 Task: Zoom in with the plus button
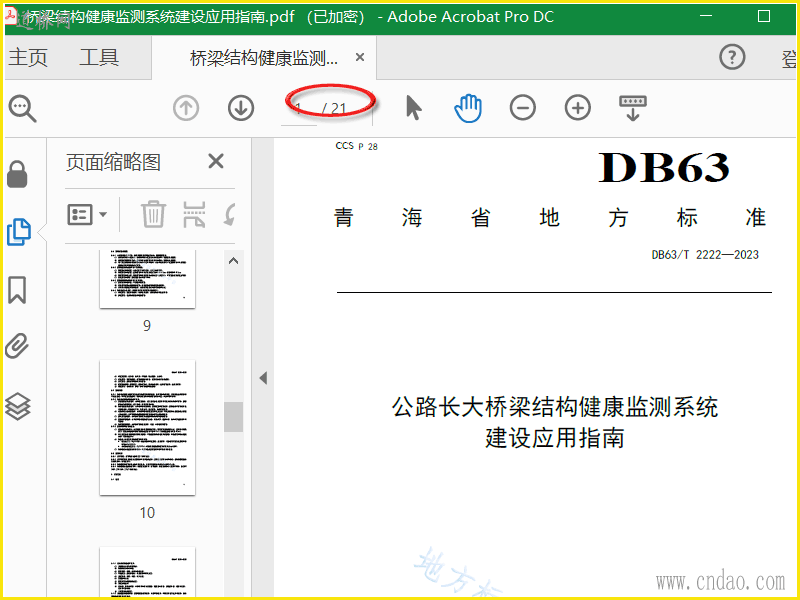[578, 108]
